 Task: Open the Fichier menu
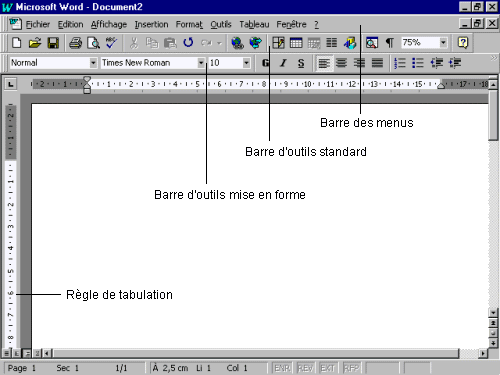coord(38,24)
